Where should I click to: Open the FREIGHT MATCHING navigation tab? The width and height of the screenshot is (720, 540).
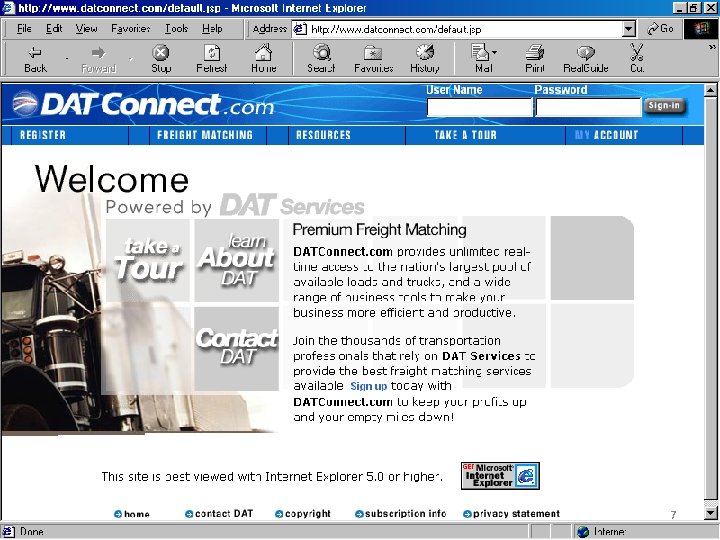(205, 135)
